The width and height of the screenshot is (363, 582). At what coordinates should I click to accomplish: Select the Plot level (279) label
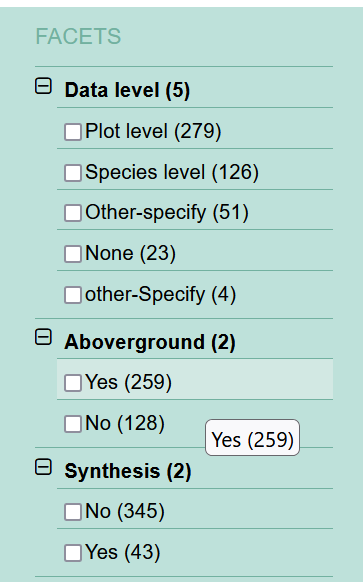153,131
